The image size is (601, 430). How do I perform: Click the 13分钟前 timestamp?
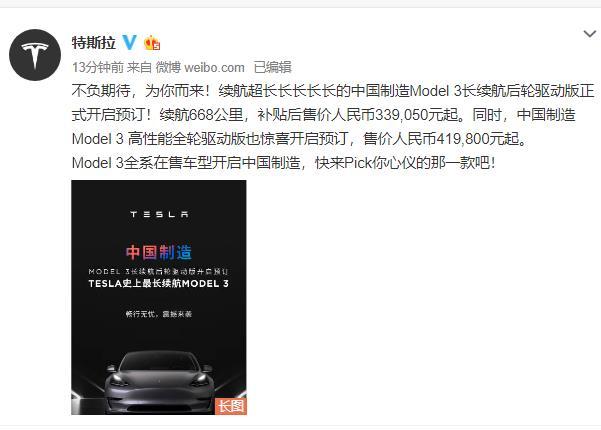point(98,67)
